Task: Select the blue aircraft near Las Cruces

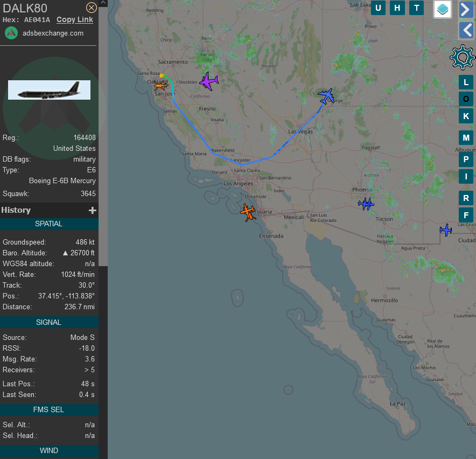Action: 446,230
